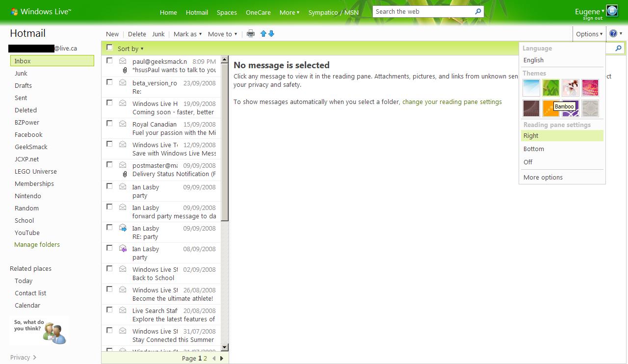Click envelope icon for paul@geeksmack message

123,61
